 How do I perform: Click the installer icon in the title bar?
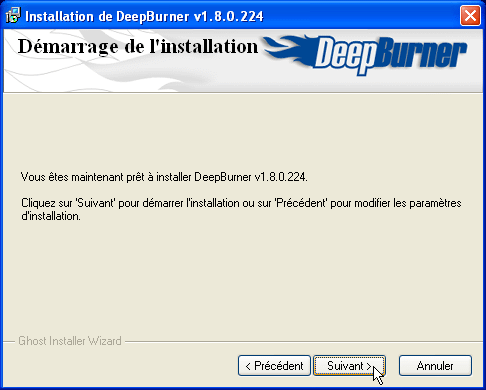tap(13, 16)
